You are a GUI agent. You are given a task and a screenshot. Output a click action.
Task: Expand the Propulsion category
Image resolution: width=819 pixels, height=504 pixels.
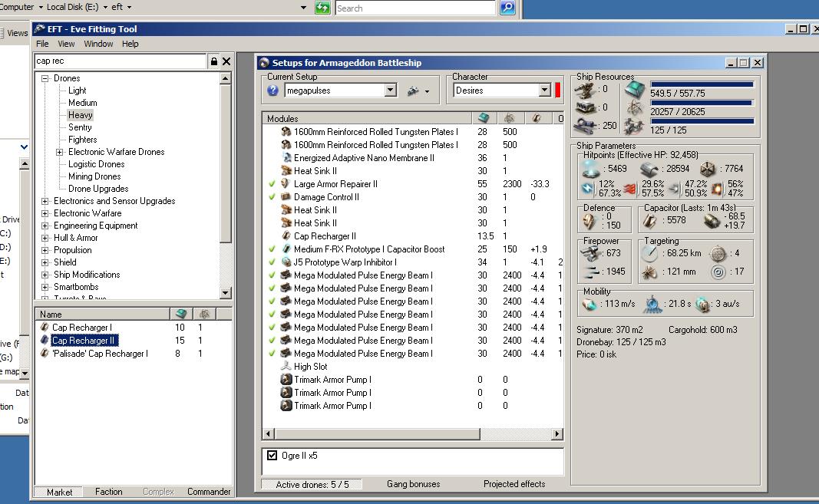(x=45, y=250)
